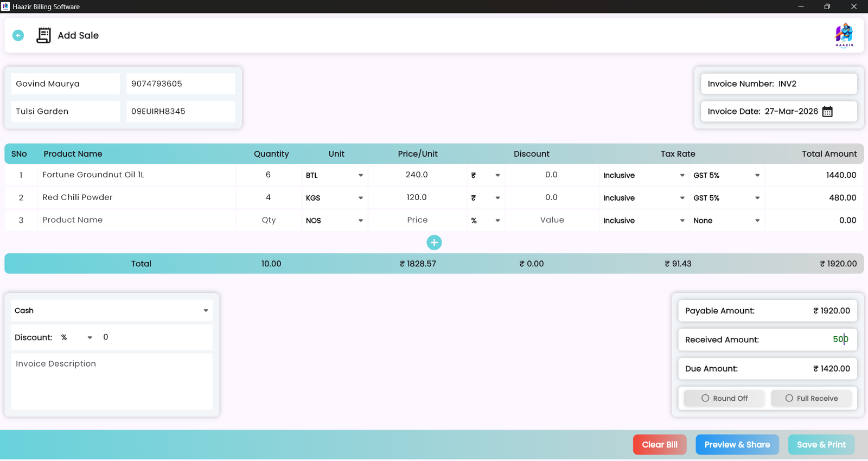The height and width of the screenshot is (461, 868).
Task: Click the Add Sale invoice icon
Action: click(x=43, y=35)
